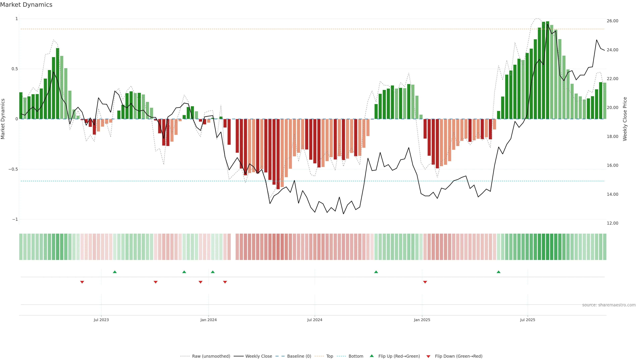Click the source: sharemaestro.com text
Screen dimensions: 644x362
(609, 305)
